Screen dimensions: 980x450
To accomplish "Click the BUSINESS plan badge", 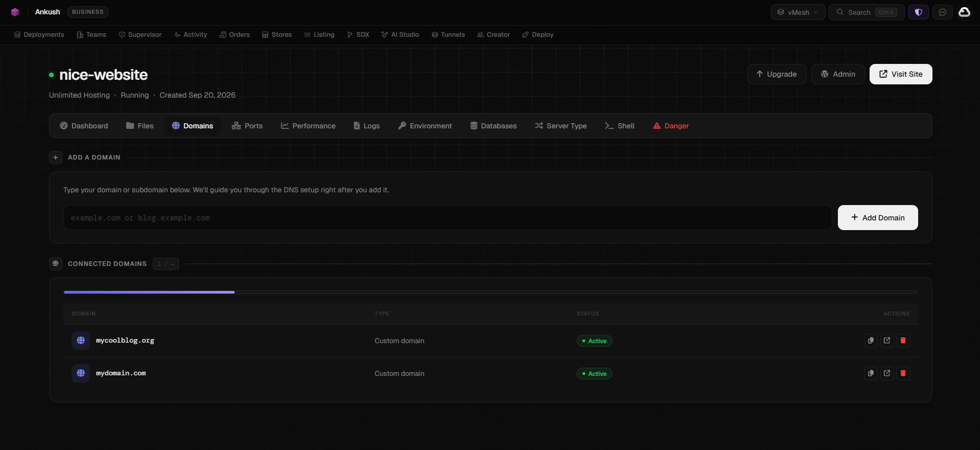I will click(x=87, y=12).
